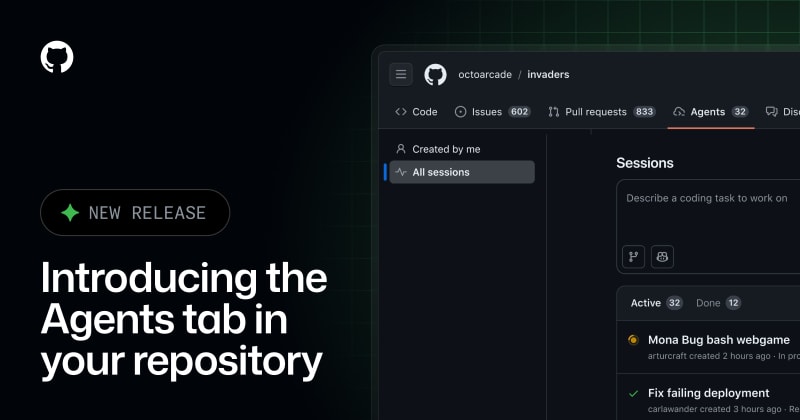
Task: Click the Pull requests icon
Action: coord(554,112)
